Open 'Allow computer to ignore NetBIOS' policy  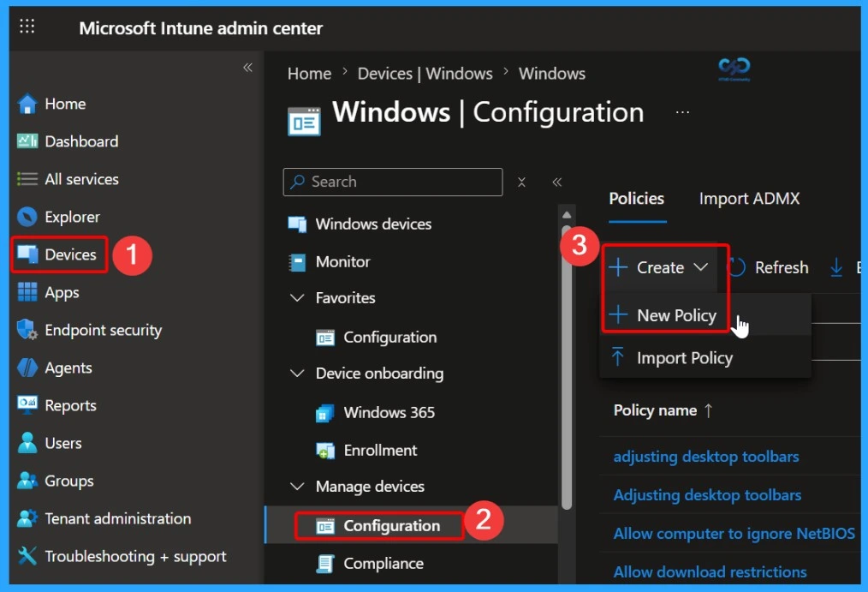coord(734,533)
